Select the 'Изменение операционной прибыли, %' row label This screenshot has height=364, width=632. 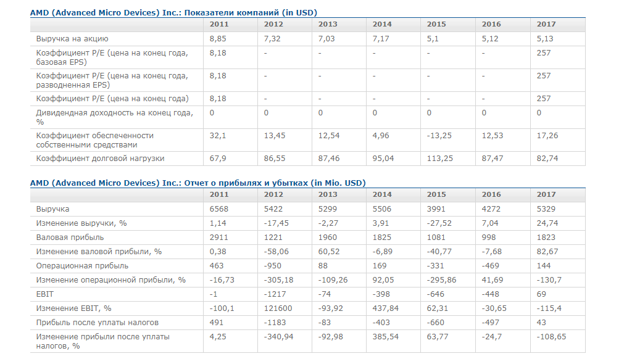point(111,279)
